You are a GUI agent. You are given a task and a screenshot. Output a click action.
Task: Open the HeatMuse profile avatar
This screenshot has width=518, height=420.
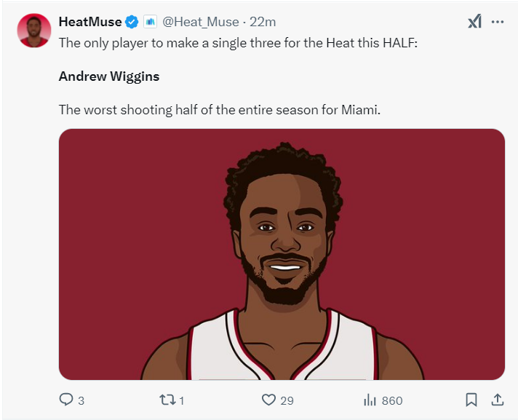34,31
